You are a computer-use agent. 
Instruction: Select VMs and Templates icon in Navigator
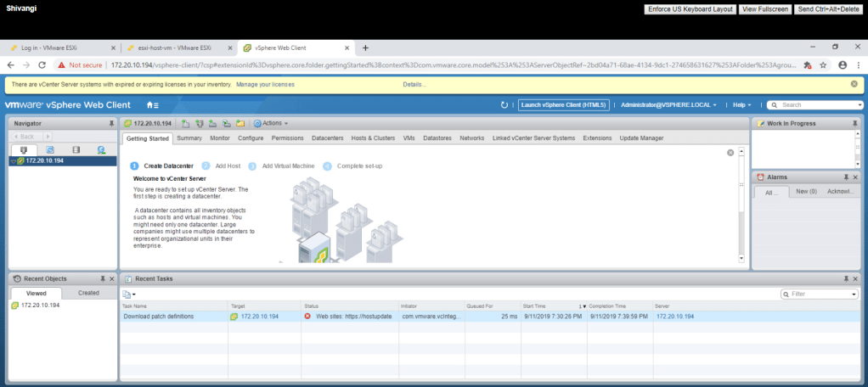(49, 149)
